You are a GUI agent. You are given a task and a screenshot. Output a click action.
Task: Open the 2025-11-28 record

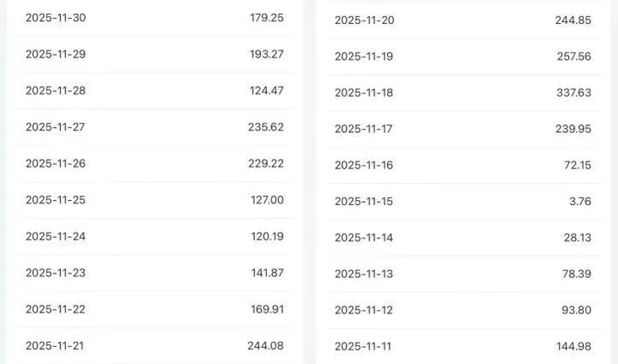pos(56,91)
